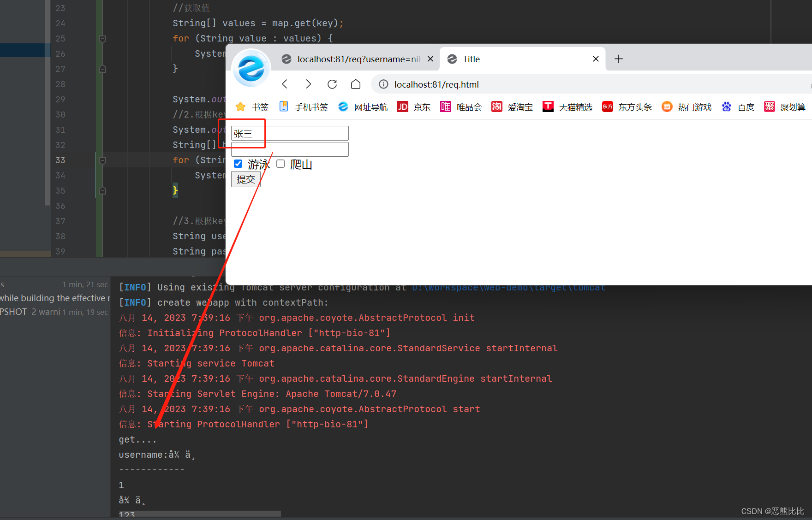Screen dimensions: 812x520
Task: Open the 热门游戏 bookmark
Action: point(687,107)
